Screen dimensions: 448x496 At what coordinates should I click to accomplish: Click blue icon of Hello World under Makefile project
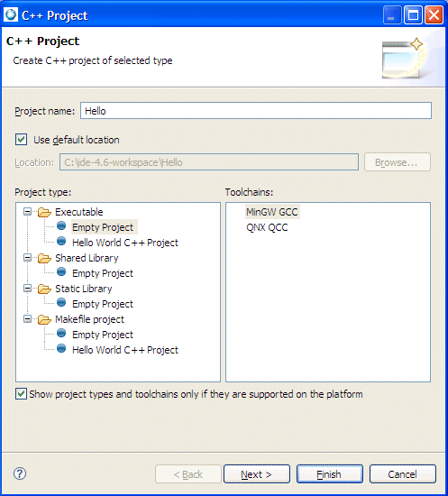(x=61, y=349)
